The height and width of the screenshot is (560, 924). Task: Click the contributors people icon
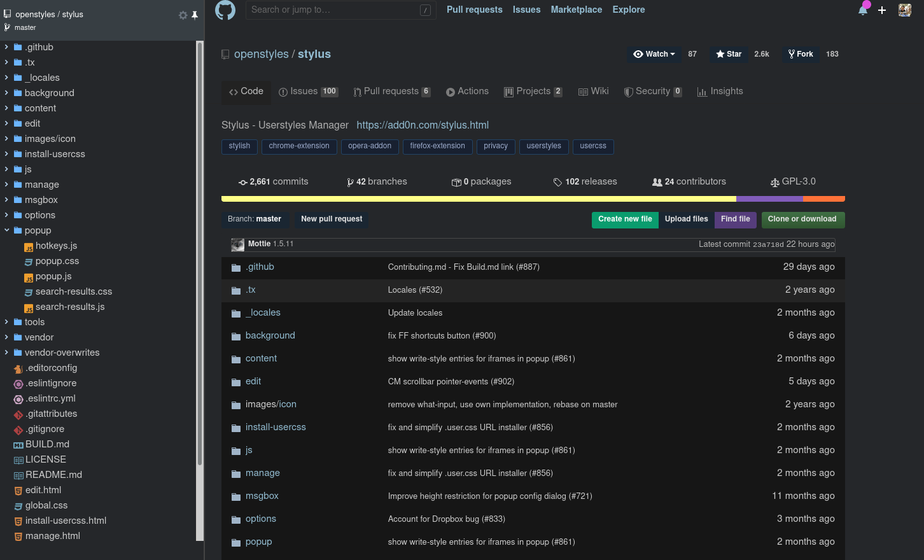(x=657, y=183)
